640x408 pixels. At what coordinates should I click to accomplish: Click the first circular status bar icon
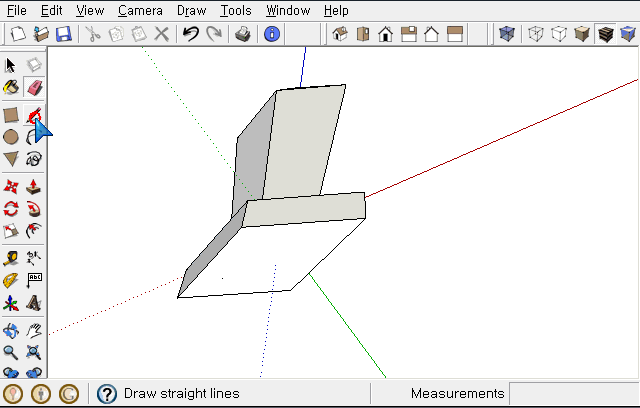[13, 394]
